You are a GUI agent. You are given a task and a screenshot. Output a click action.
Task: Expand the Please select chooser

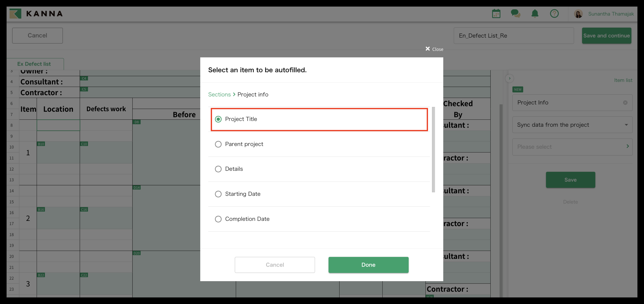tap(572, 147)
